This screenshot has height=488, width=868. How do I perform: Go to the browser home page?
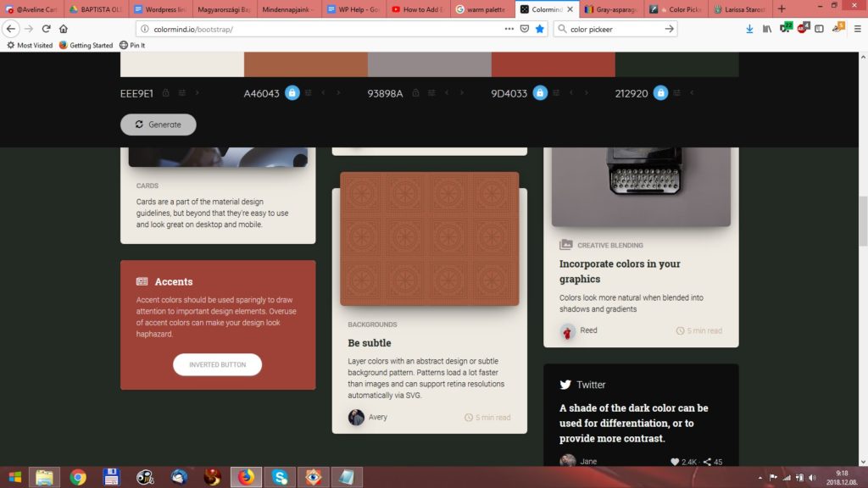pos(63,29)
